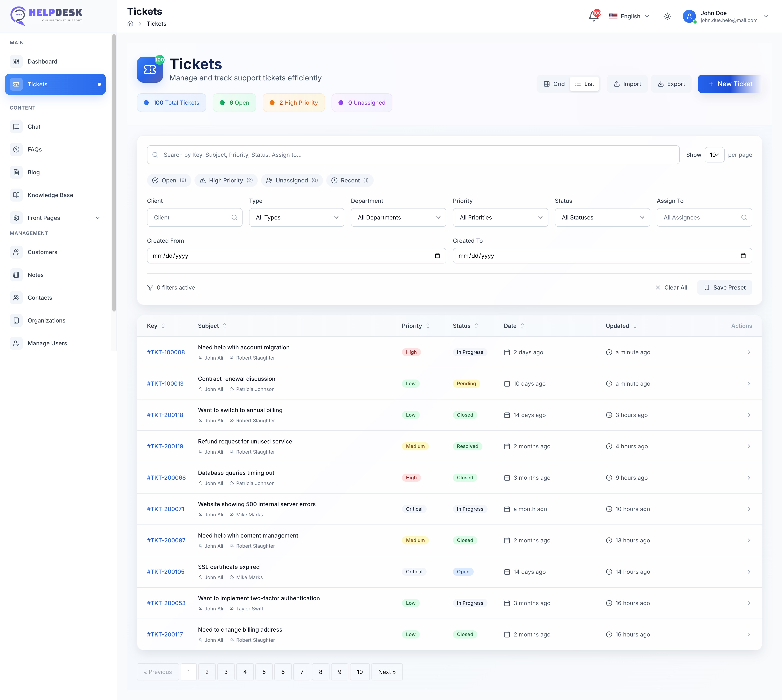
Task: Click the New Ticket button
Action: click(730, 84)
